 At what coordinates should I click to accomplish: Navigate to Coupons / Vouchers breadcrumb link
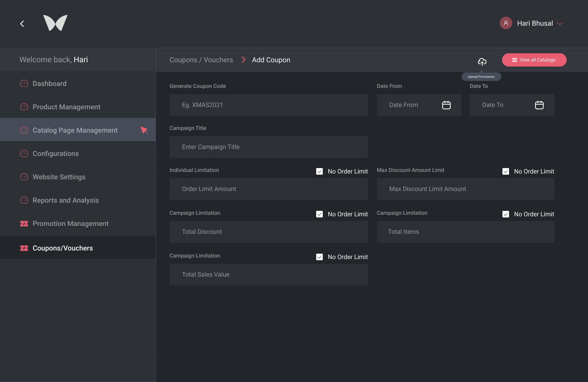(x=201, y=60)
